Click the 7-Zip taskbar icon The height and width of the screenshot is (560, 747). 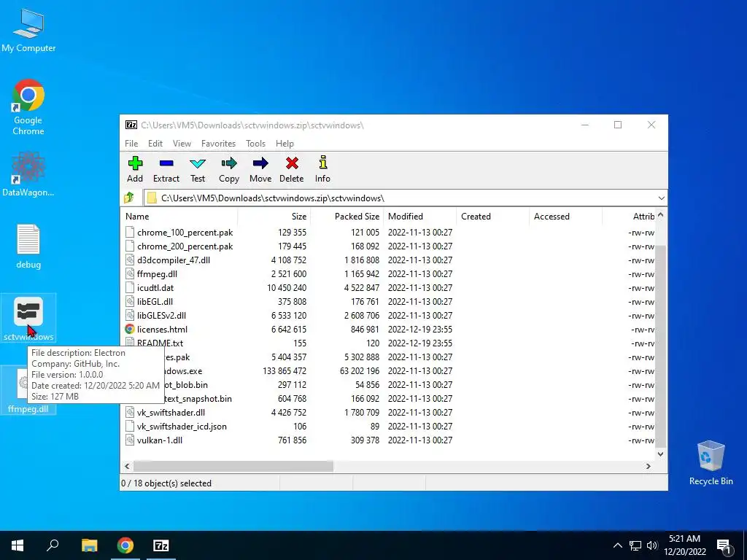point(161,545)
